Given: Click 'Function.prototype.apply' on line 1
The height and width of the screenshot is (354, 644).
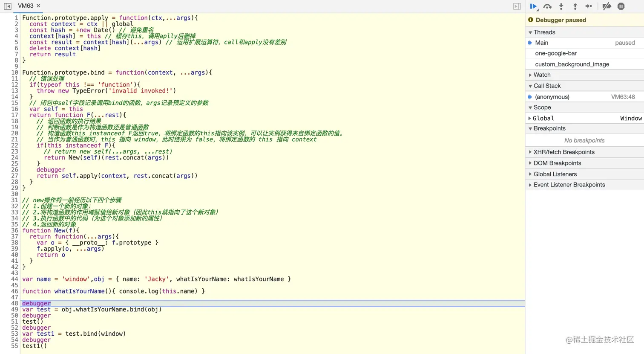Looking at the screenshot, I should pos(65,18).
